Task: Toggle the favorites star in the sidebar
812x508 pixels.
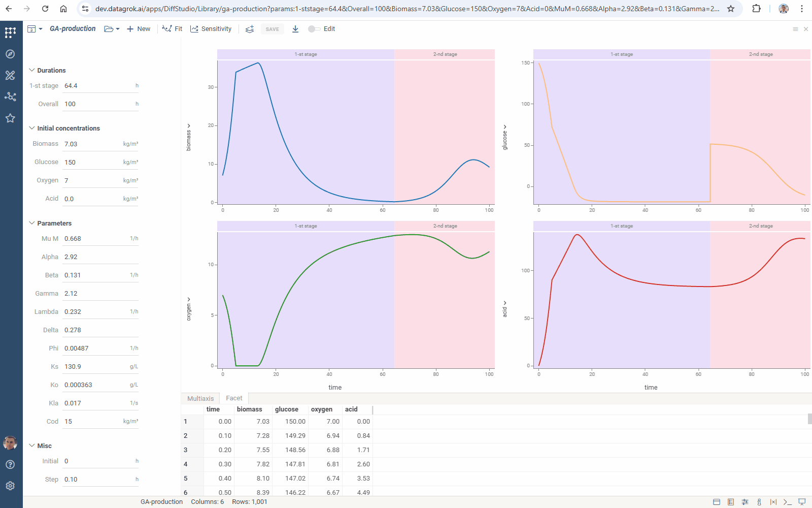Action: [10, 118]
